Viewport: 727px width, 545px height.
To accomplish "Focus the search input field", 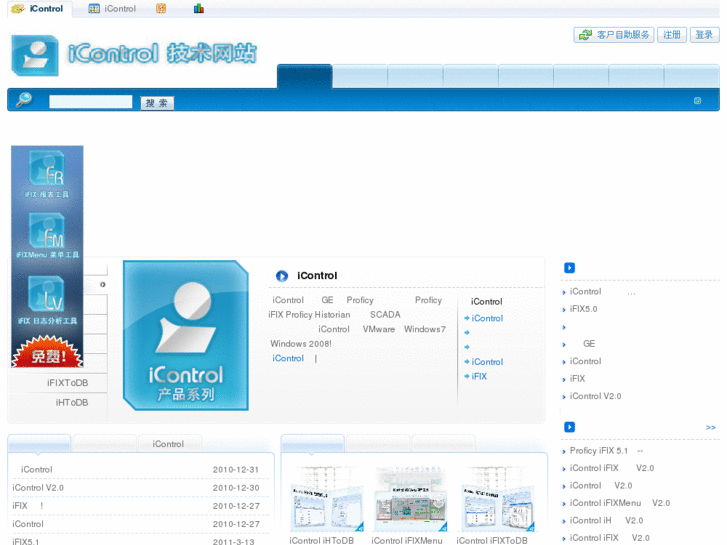I will coord(91,102).
